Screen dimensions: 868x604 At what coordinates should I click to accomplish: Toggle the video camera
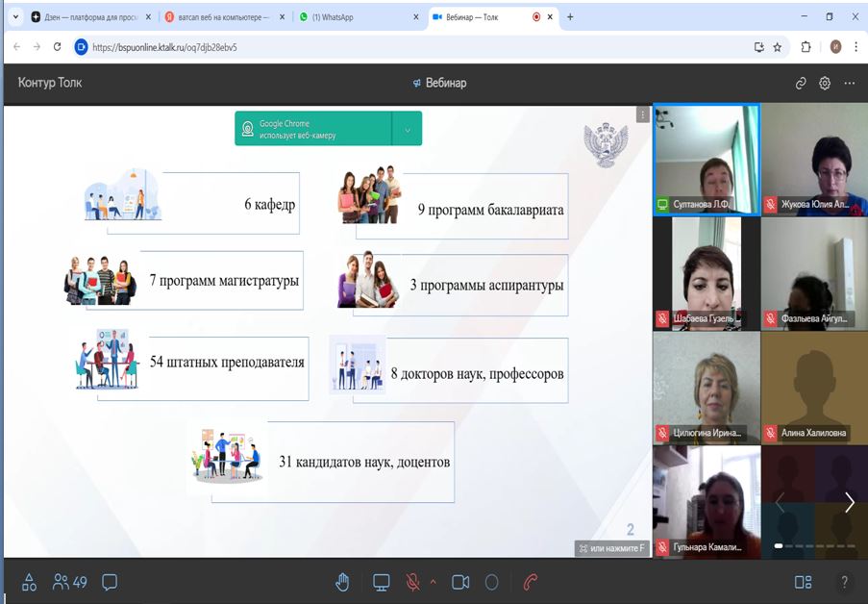tap(460, 582)
